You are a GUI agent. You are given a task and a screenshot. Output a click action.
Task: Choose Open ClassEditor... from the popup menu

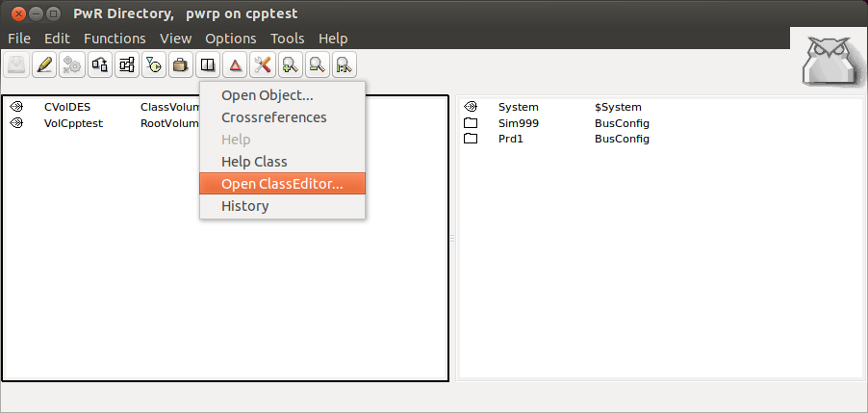coord(282,184)
